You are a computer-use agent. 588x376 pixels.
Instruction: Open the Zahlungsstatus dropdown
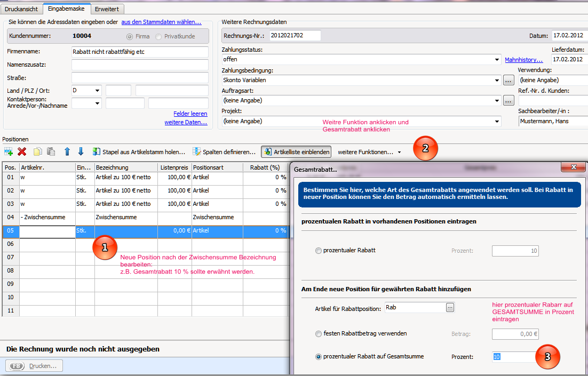[x=497, y=59]
